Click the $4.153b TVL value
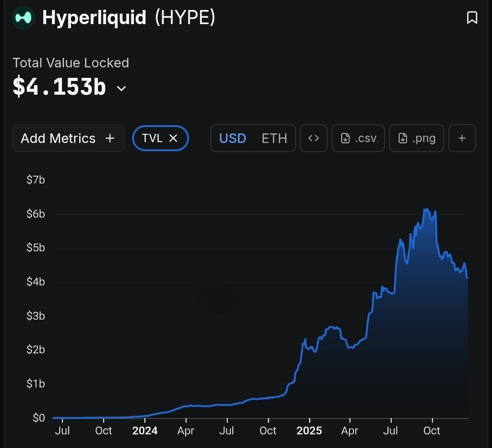 pos(59,86)
